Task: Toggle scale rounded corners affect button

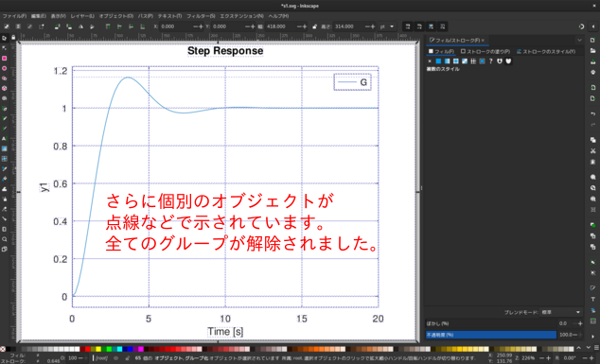Action: [419, 26]
